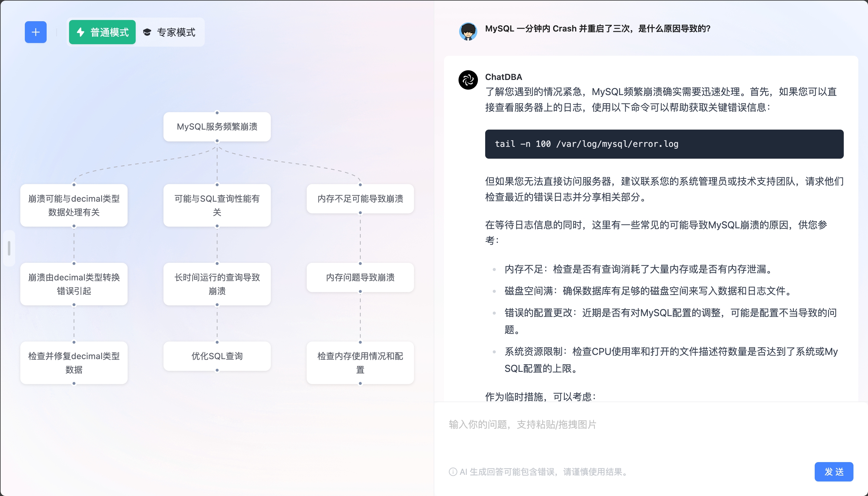Click the left edge sidebar expand handle
The width and height of the screenshot is (868, 496).
(9, 248)
